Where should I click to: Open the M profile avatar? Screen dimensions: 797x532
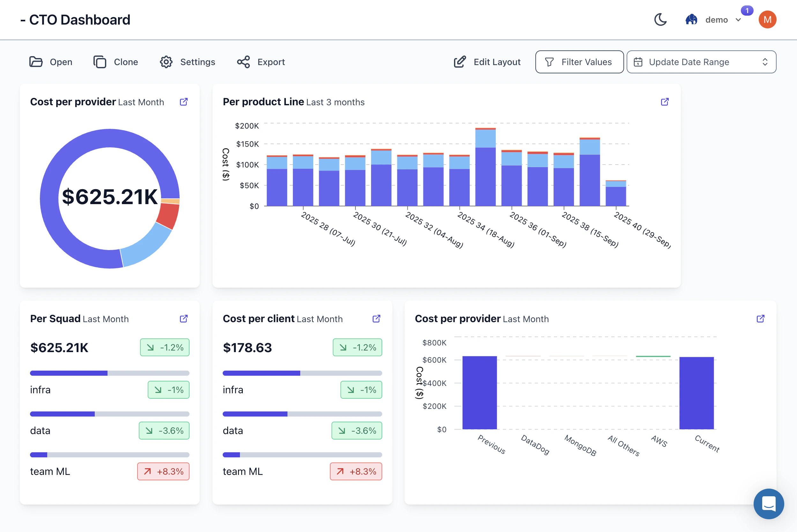(x=767, y=19)
